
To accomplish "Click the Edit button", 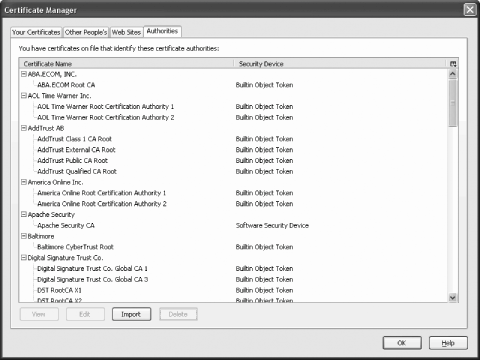I will [x=85, y=314].
